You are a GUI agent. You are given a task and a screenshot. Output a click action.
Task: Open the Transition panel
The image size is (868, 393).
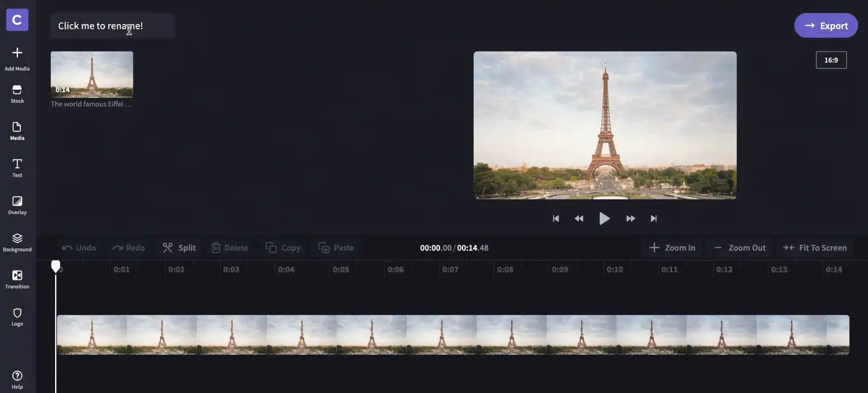[x=17, y=279]
